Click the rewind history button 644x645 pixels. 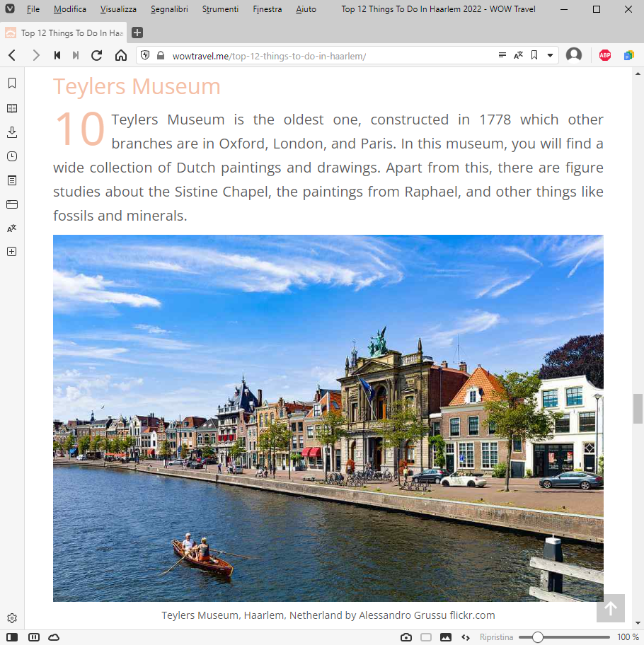click(x=57, y=55)
